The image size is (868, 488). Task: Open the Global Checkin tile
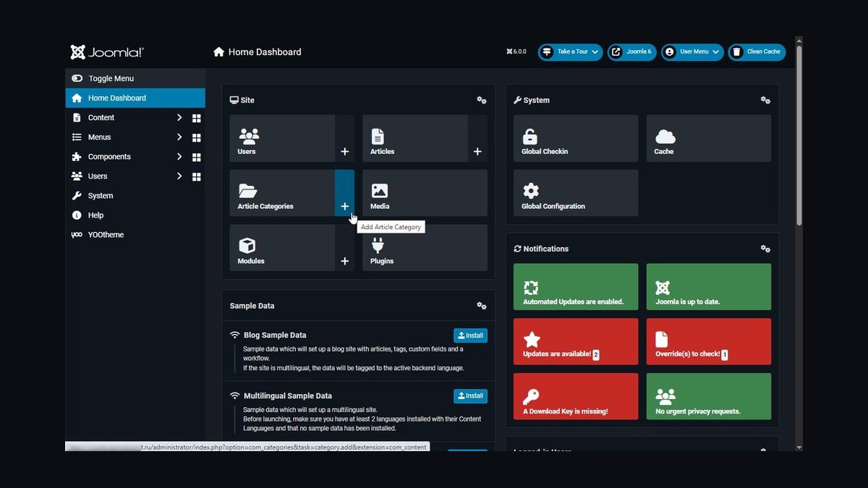(576, 138)
